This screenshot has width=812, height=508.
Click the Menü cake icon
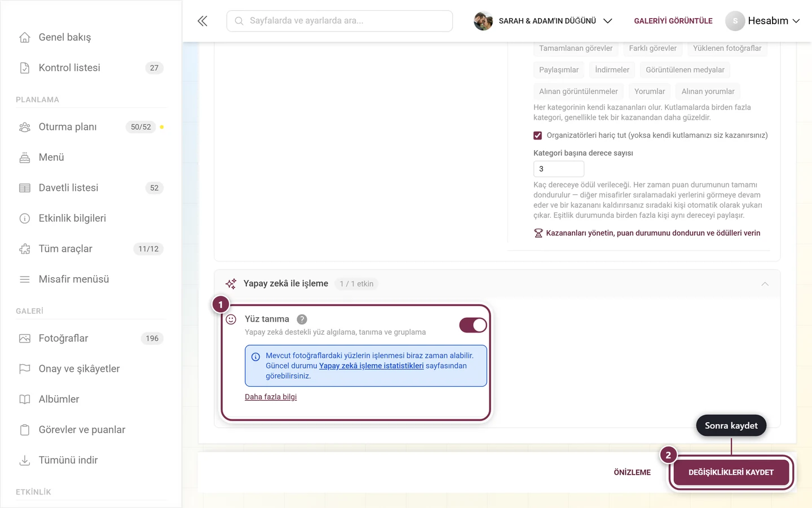25,157
